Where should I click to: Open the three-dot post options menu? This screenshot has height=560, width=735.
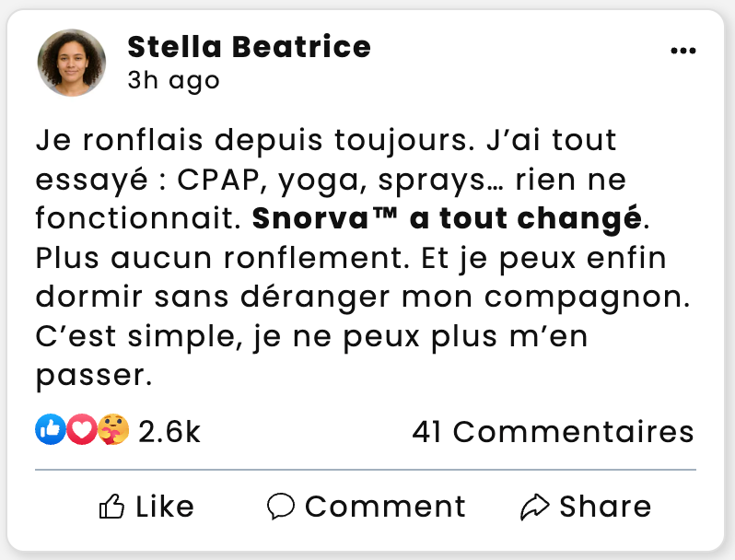click(x=682, y=51)
